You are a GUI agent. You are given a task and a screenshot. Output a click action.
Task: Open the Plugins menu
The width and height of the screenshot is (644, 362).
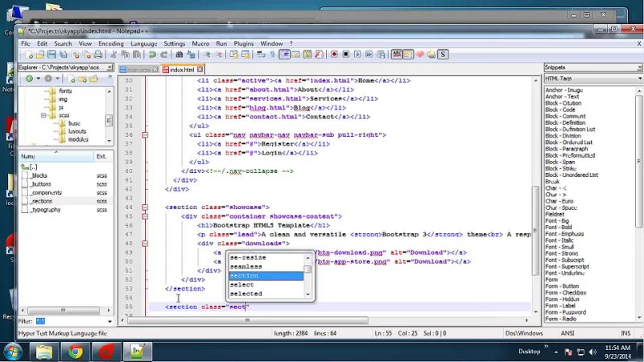244,43
